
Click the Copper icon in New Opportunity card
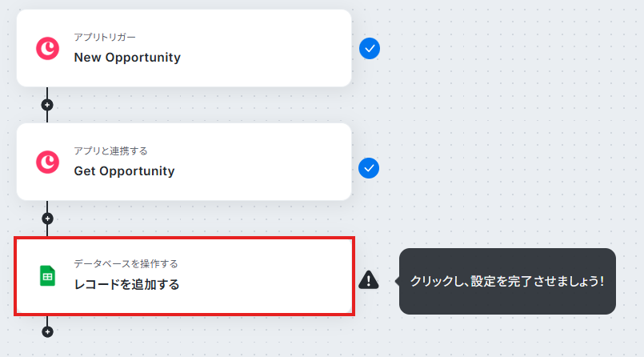click(47, 48)
